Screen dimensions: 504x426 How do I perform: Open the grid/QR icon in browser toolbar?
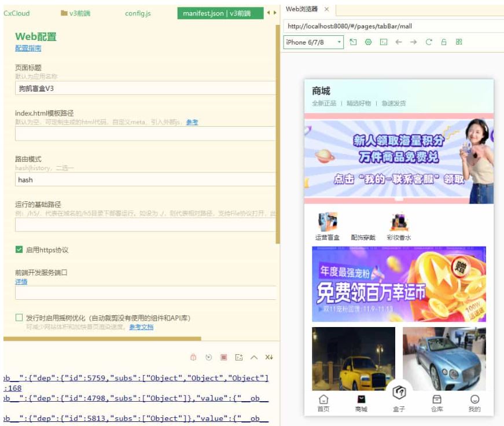[459, 42]
